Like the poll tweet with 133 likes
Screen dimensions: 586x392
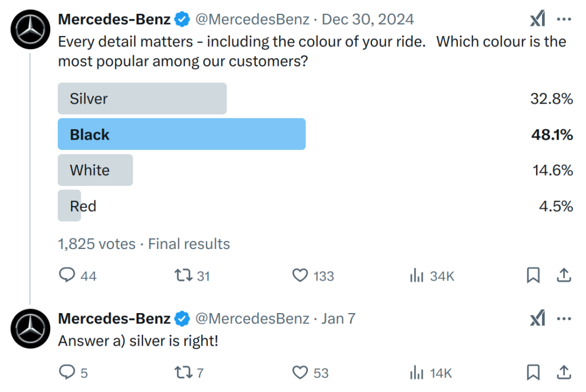pyautogui.click(x=300, y=276)
